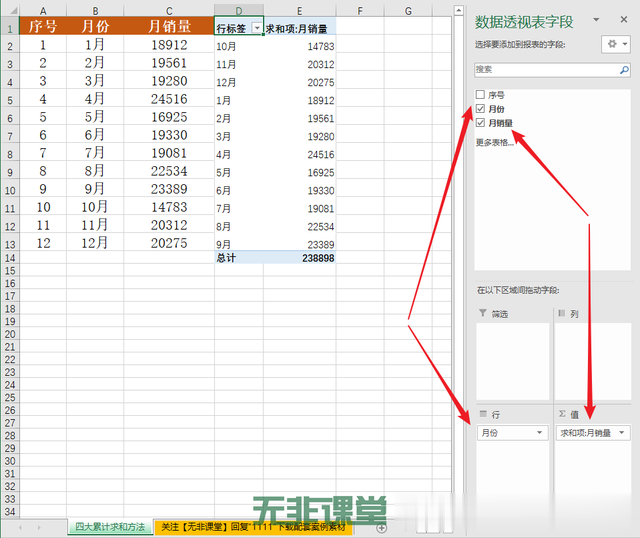Click the 列 columns area icon
The image size is (640, 538).
pos(562,313)
